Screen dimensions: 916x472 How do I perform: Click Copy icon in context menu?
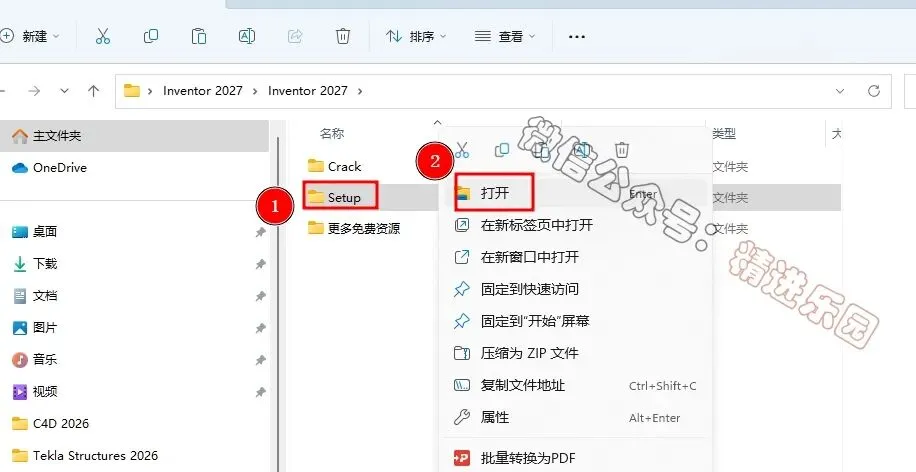[x=502, y=150]
